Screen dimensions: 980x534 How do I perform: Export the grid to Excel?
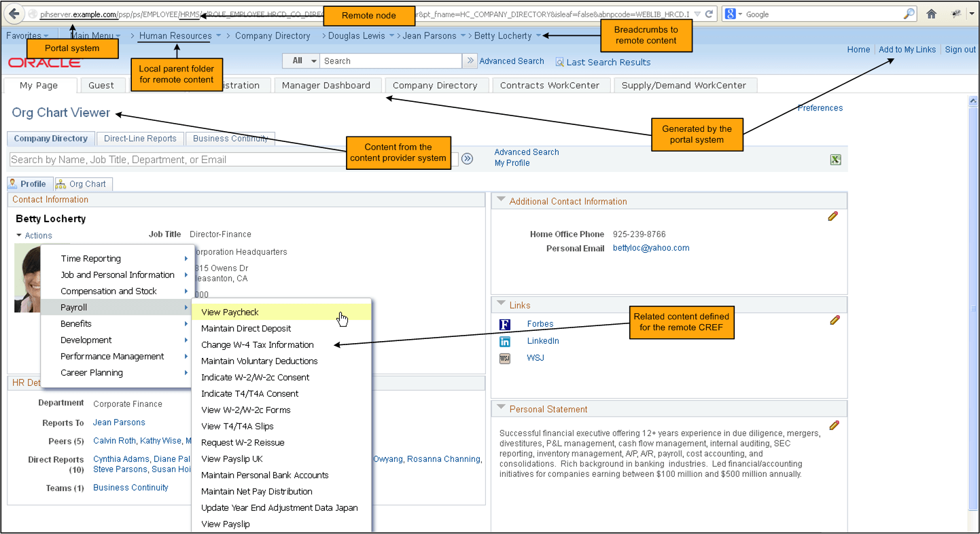835,160
